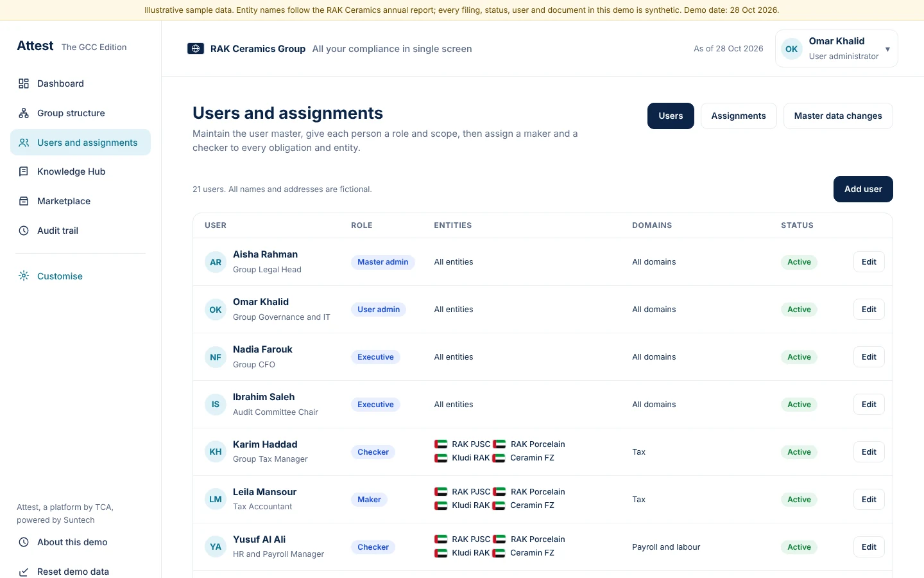
Task: Click Leila Mansour's LM avatar
Action: [x=216, y=500]
